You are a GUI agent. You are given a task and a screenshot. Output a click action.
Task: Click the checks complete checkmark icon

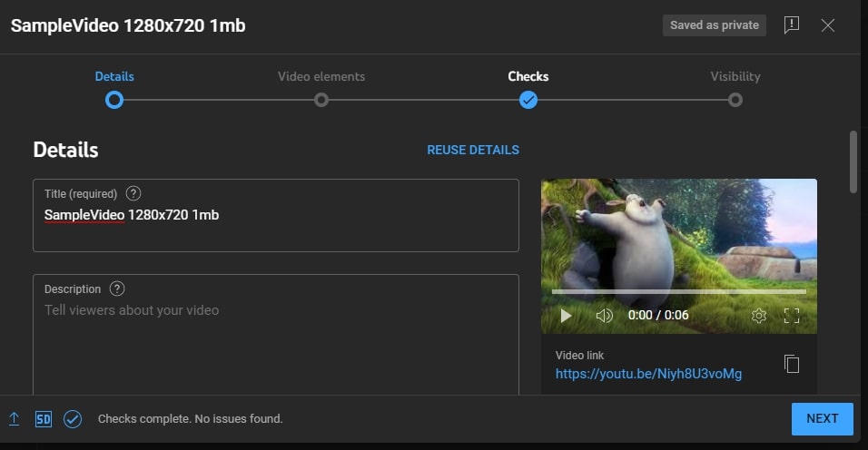point(73,419)
